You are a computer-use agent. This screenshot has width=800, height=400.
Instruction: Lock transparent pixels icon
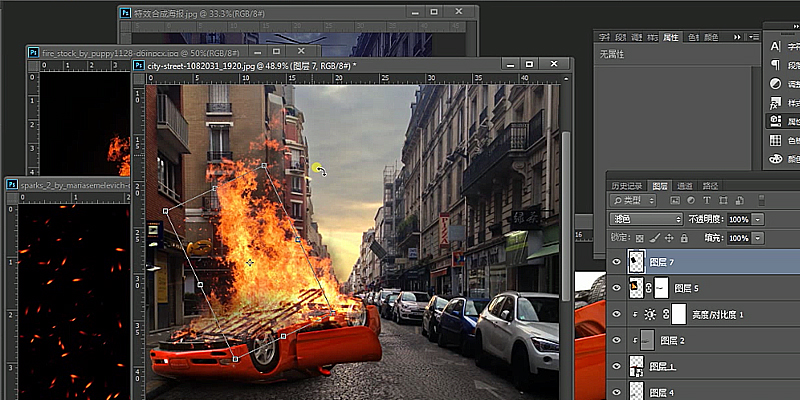tap(640, 238)
